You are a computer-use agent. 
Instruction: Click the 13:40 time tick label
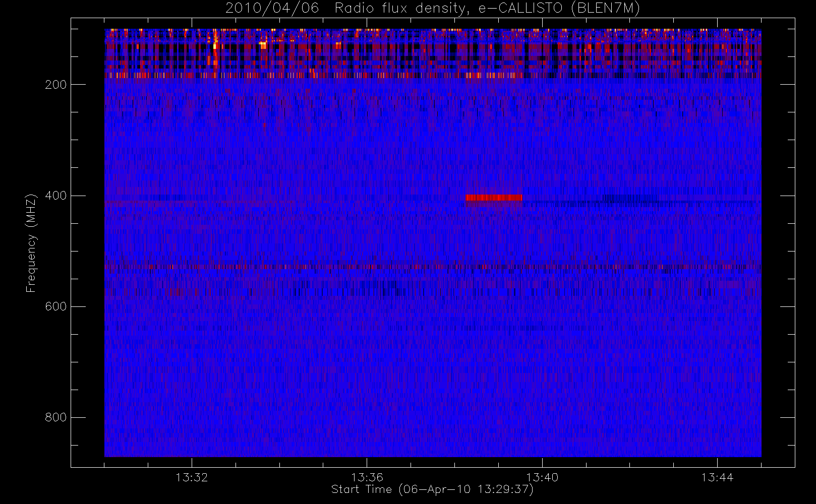tap(542, 477)
